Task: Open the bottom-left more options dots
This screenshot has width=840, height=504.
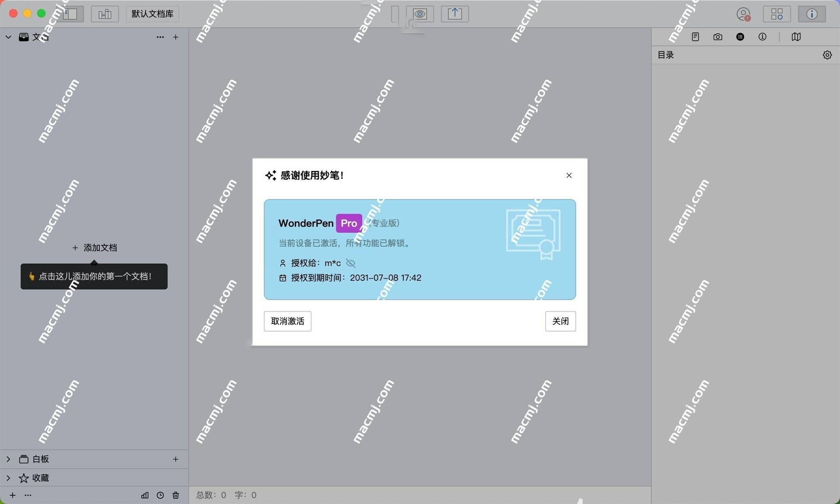Action: 28,495
